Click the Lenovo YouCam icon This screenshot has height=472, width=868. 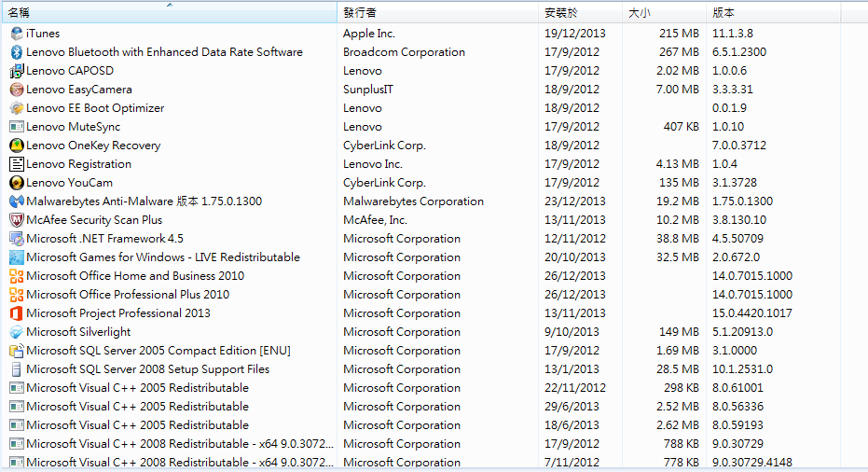pyautogui.click(x=17, y=183)
